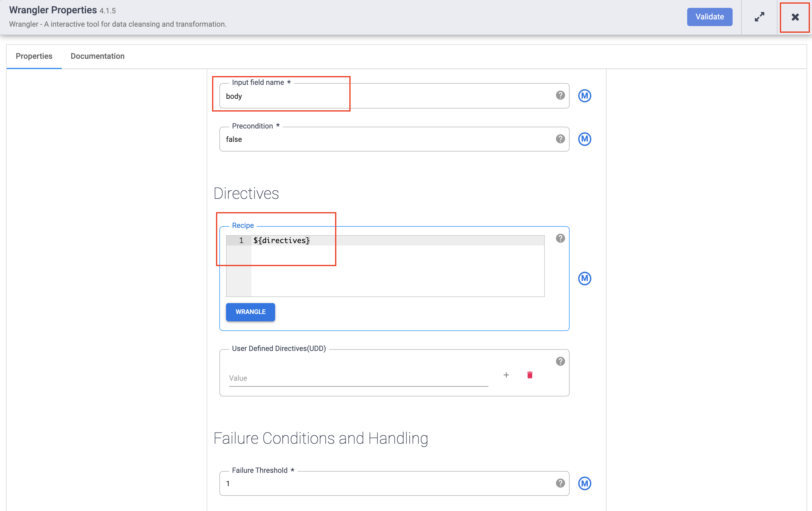
Task: Show help for User Defined Directives
Action: (x=560, y=361)
